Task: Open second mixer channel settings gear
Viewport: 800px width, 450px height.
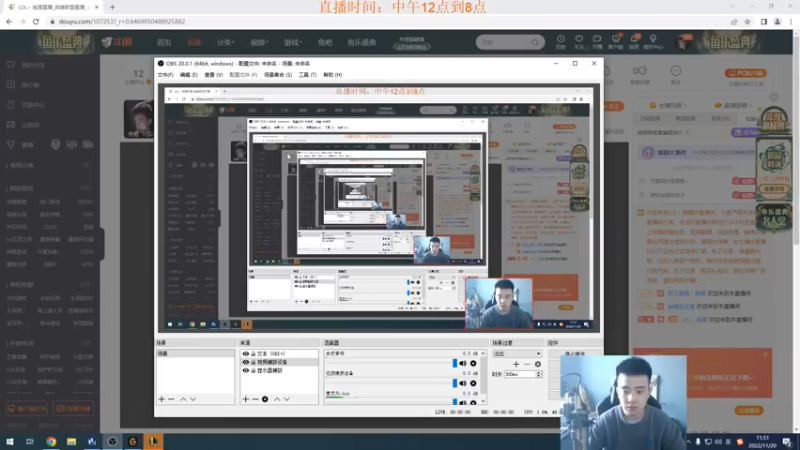Action: tap(473, 383)
